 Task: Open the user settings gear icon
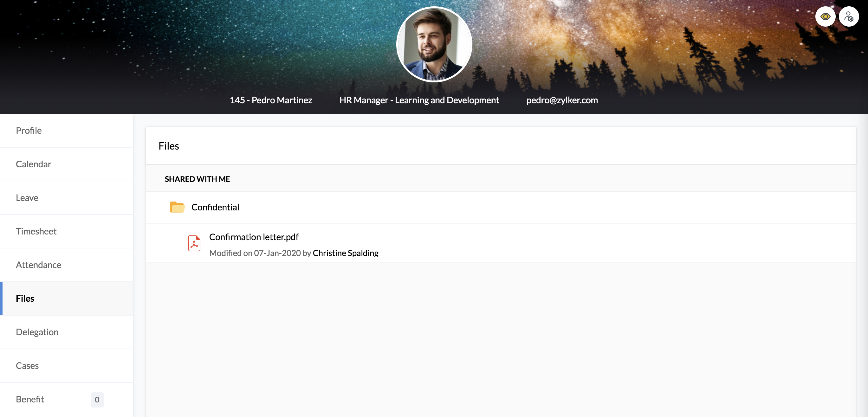point(848,16)
